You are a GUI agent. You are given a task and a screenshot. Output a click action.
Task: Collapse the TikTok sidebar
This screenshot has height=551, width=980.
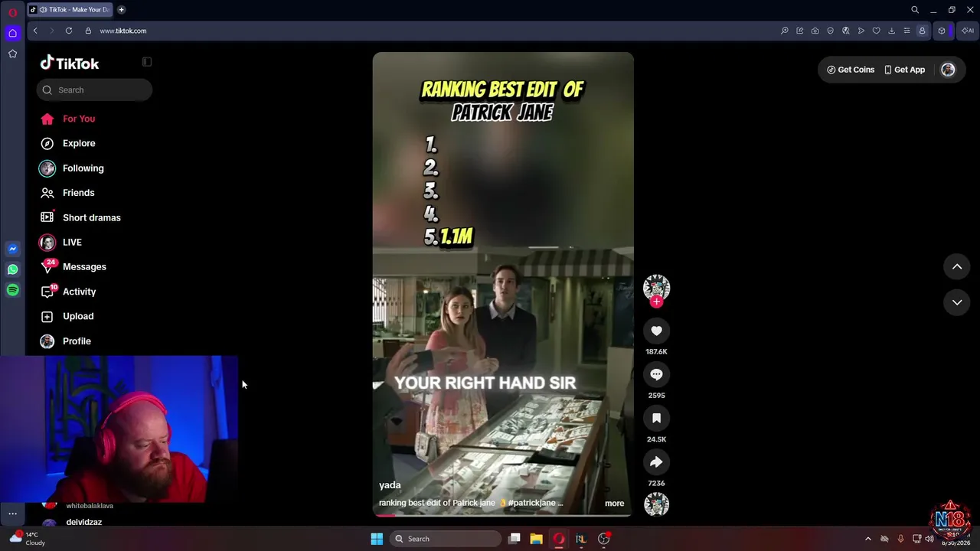tap(147, 62)
